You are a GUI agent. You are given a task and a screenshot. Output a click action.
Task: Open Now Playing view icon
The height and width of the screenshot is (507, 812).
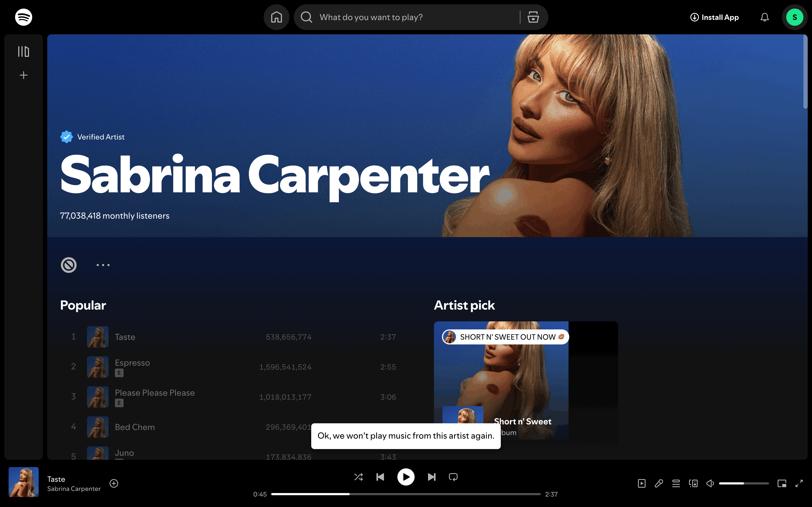pyautogui.click(x=641, y=483)
